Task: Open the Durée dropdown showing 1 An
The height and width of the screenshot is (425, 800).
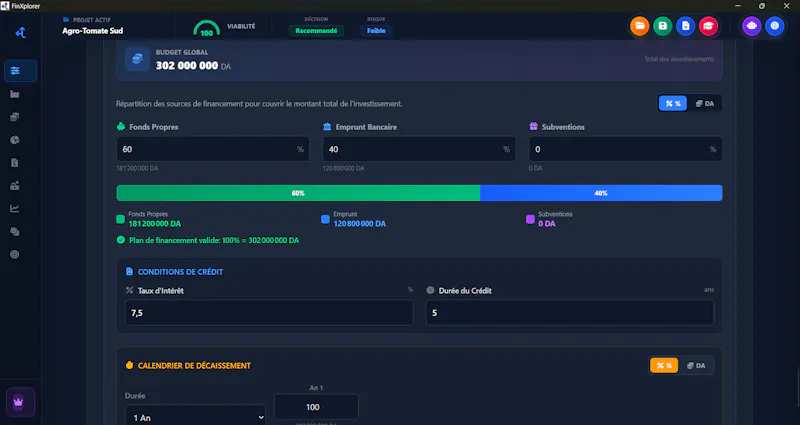Action: [x=195, y=416]
